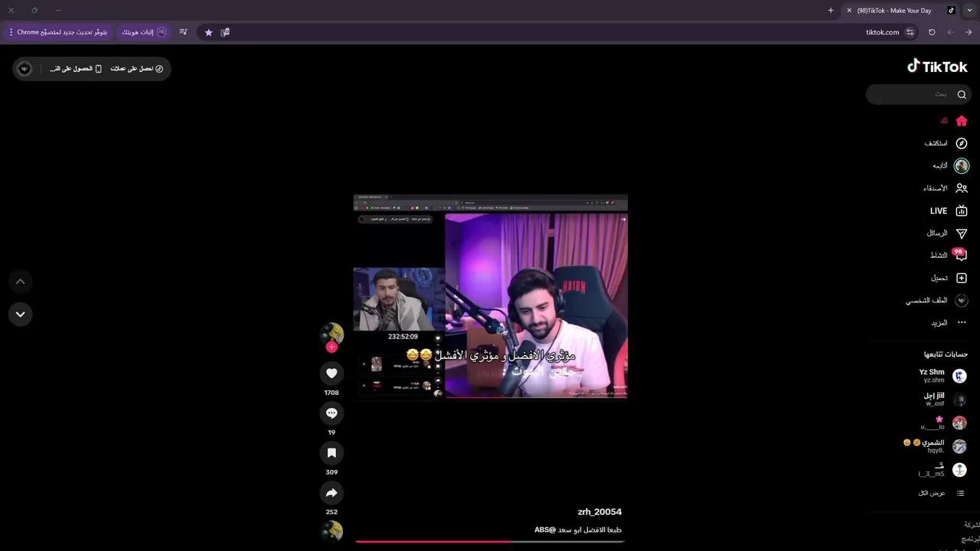The height and width of the screenshot is (551, 980).
Task: Close the TikTok browser tab
Action: coord(849,11)
